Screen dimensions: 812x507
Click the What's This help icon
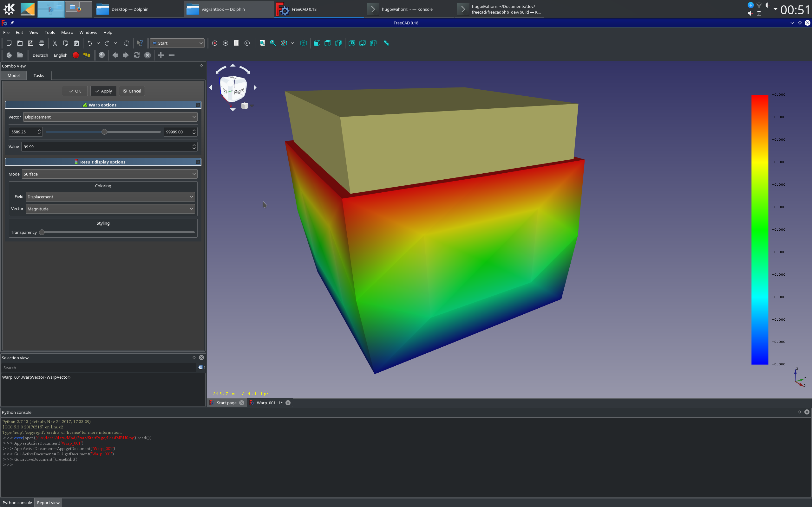pyautogui.click(x=140, y=43)
